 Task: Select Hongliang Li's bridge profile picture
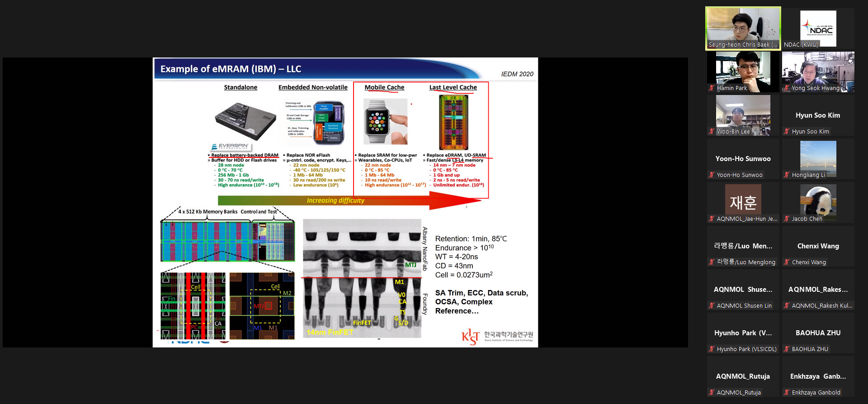coord(818,159)
